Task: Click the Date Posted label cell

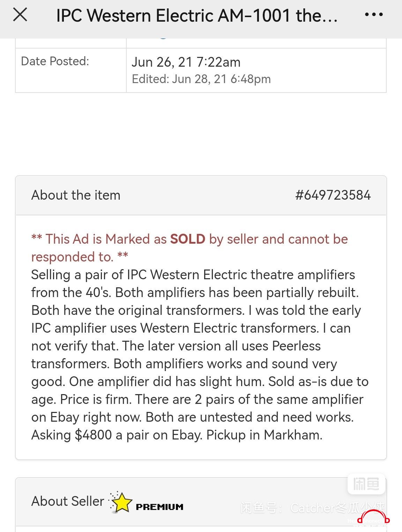Action: pos(71,70)
